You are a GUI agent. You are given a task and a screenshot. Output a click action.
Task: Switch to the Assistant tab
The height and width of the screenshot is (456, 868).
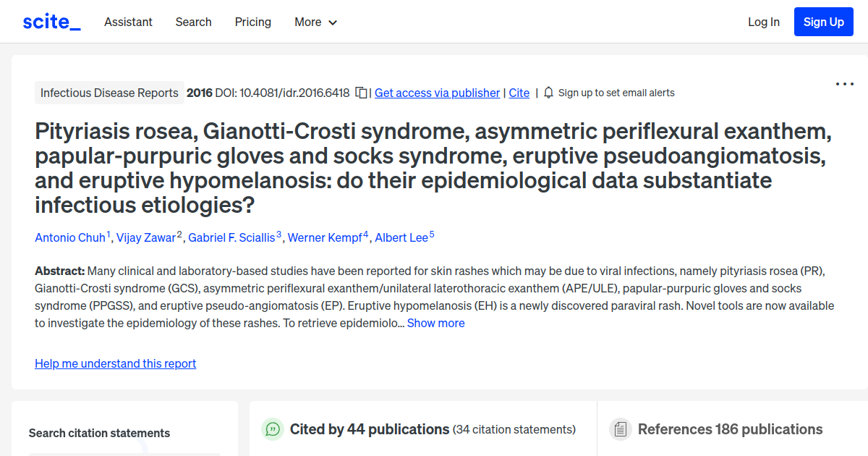pyautogui.click(x=128, y=22)
